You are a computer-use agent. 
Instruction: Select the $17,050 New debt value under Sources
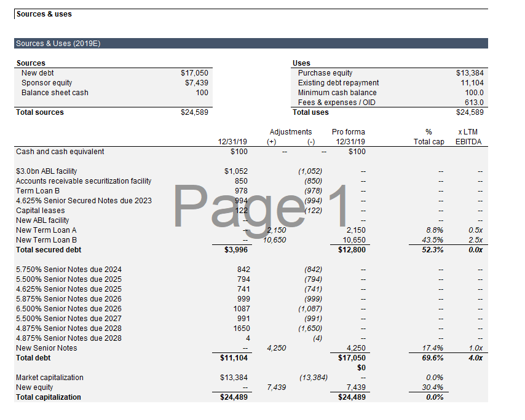point(194,73)
